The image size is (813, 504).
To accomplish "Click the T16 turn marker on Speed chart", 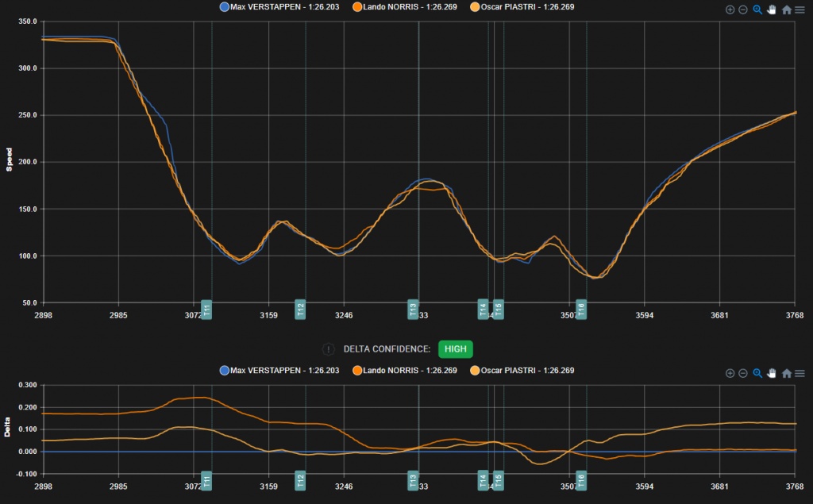I will pos(581,310).
